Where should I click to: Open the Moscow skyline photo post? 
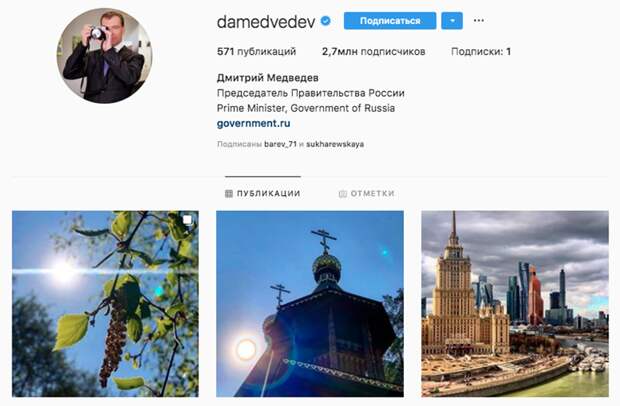pos(515,304)
